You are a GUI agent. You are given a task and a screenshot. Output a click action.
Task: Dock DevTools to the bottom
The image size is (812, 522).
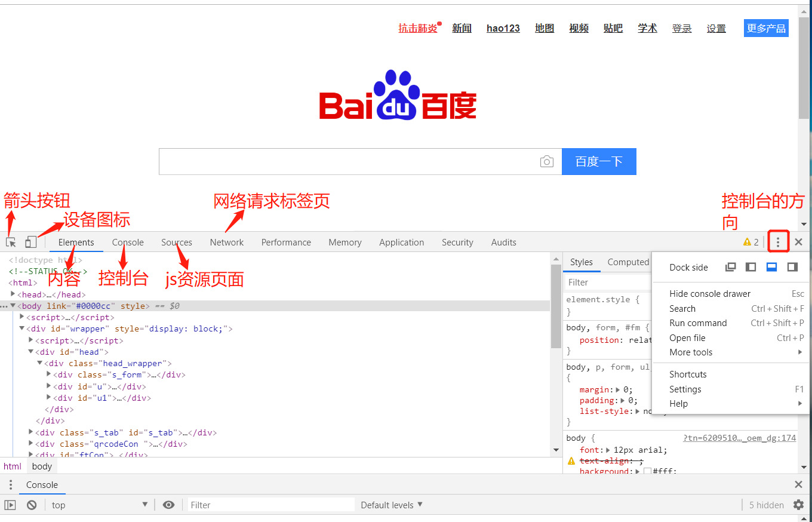771,267
